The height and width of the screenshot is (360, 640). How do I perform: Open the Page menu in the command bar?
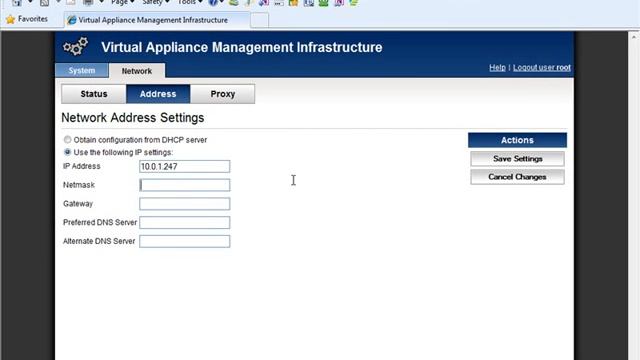(x=122, y=2)
